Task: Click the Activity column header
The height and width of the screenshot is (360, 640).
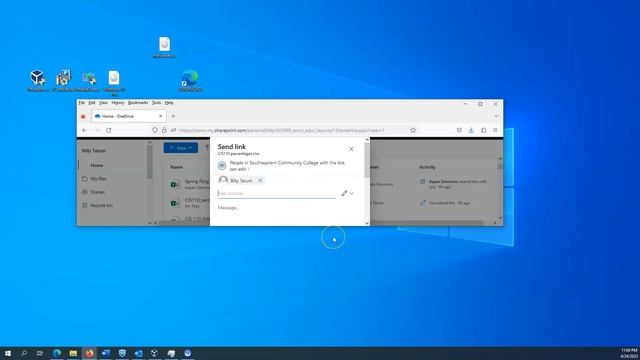Action: coord(427,167)
